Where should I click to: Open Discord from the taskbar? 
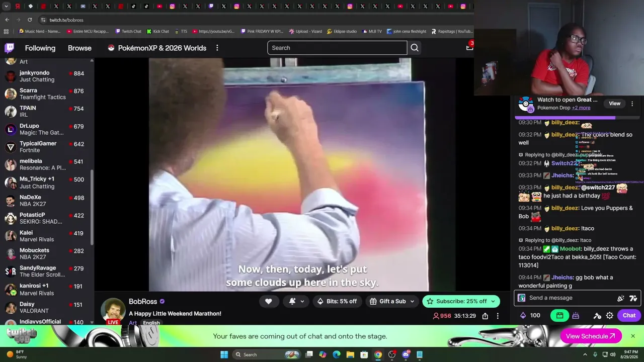pyautogui.click(x=406, y=354)
